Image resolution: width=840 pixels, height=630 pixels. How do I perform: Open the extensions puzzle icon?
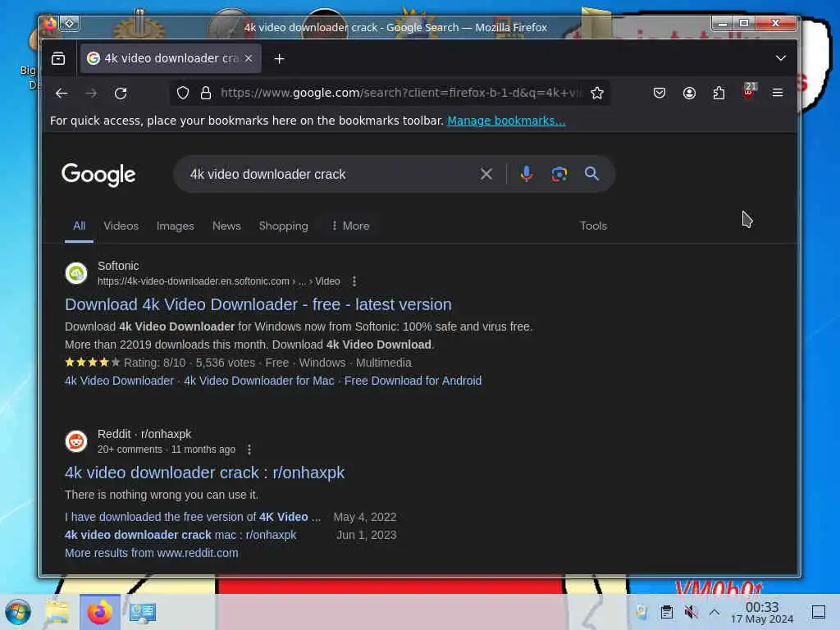click(719, 94)
